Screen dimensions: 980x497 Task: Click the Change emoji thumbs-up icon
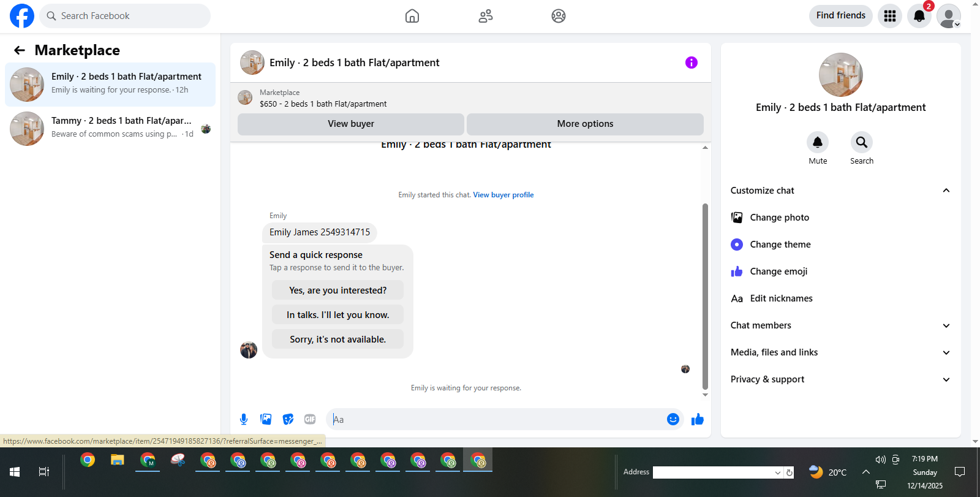[737, 271]
